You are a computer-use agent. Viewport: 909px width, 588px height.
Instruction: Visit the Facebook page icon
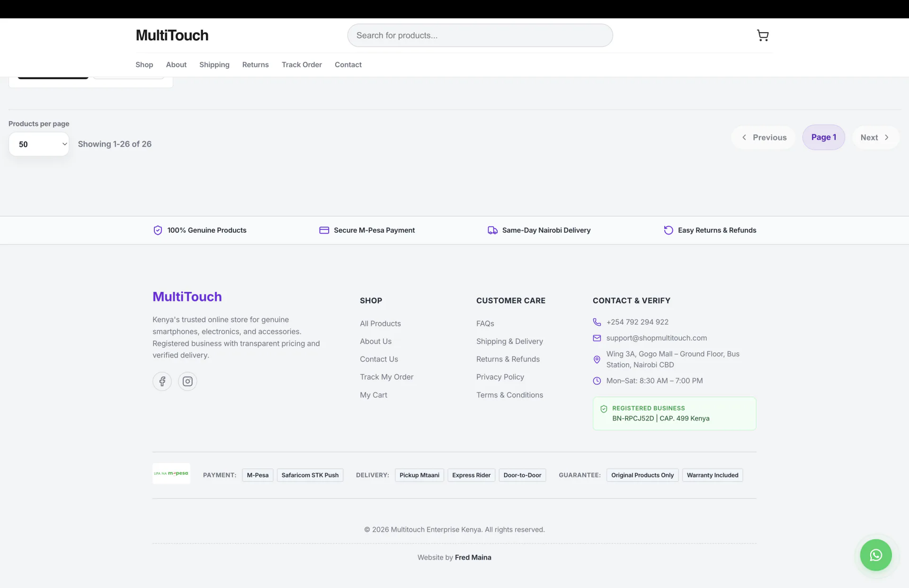pos(162,381)
